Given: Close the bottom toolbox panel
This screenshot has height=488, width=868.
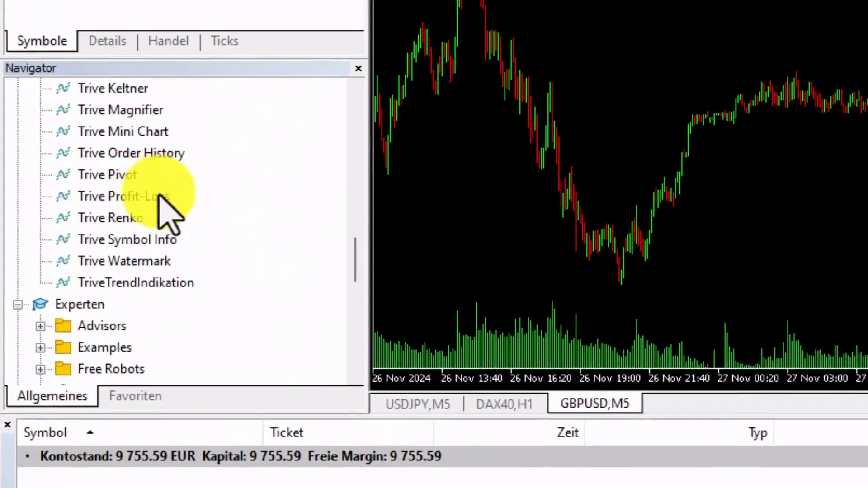Looking at the screenshot, I should point(8,425).
